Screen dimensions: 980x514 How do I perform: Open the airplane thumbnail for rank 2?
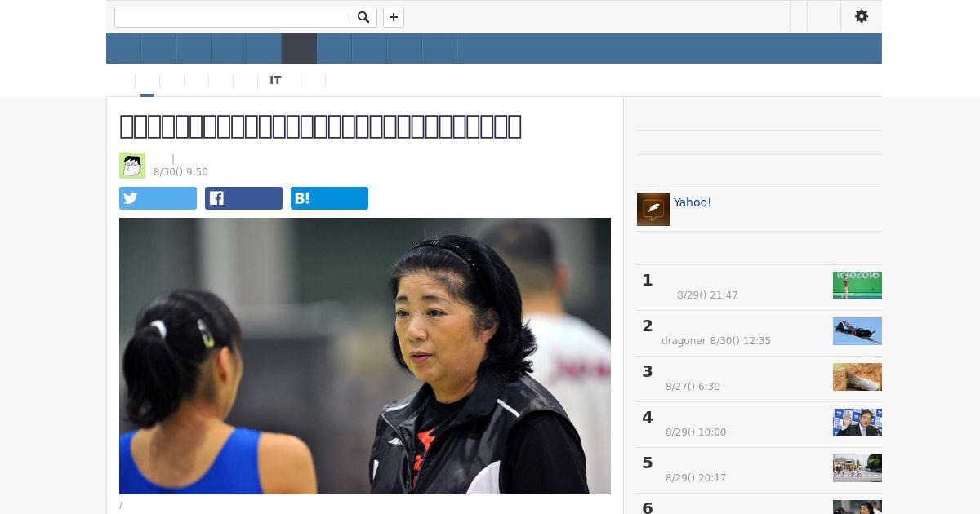tap(857, 331)
